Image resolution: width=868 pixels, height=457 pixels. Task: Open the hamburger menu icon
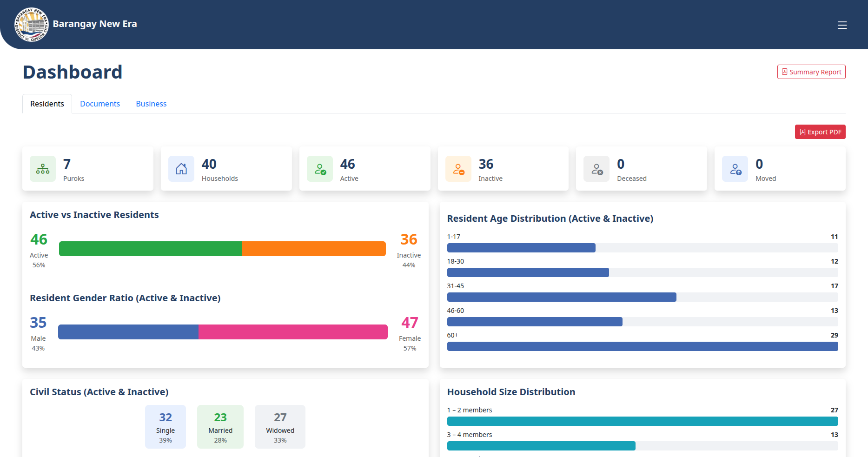click(842, 25)
